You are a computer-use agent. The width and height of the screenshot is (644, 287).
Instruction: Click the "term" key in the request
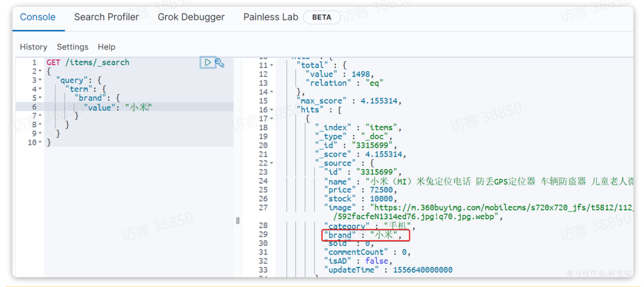(79, 89)
